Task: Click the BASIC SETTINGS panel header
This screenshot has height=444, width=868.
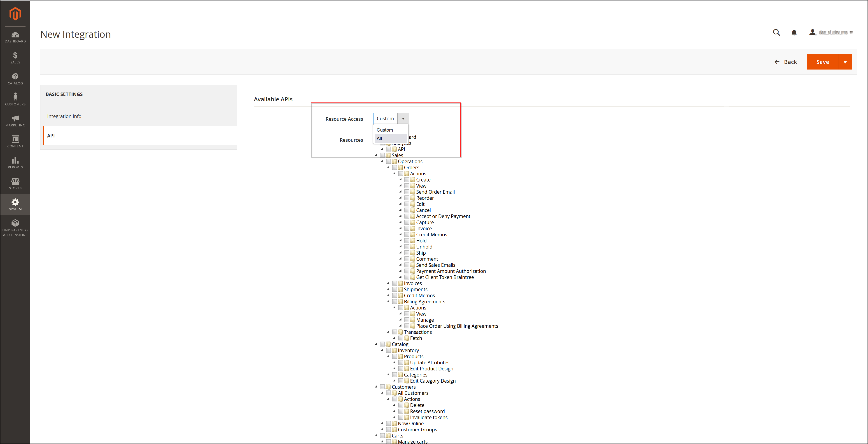Action: [x=138, y=94]
